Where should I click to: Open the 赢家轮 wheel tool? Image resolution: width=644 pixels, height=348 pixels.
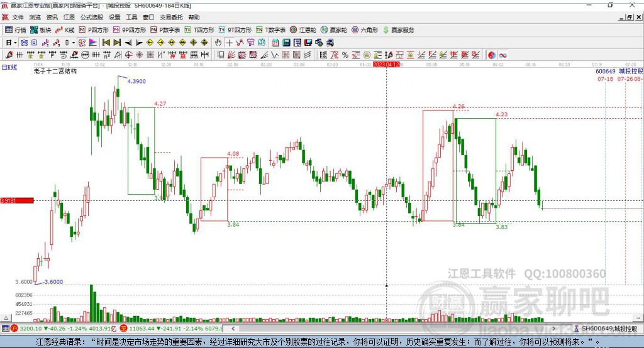334,30
